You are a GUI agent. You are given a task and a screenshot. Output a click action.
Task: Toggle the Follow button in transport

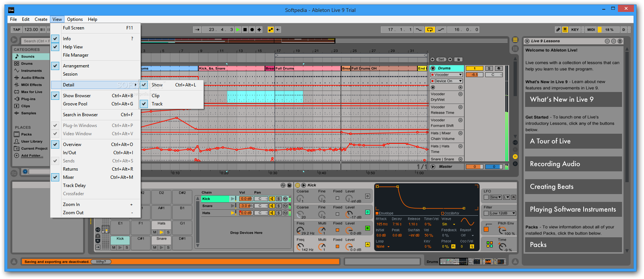coord(197,29)
